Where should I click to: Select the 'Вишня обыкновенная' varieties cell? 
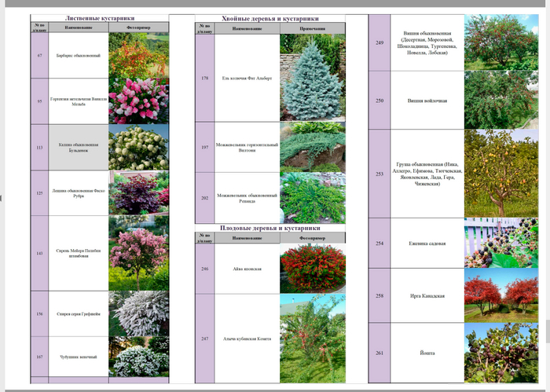pos(427,42)
